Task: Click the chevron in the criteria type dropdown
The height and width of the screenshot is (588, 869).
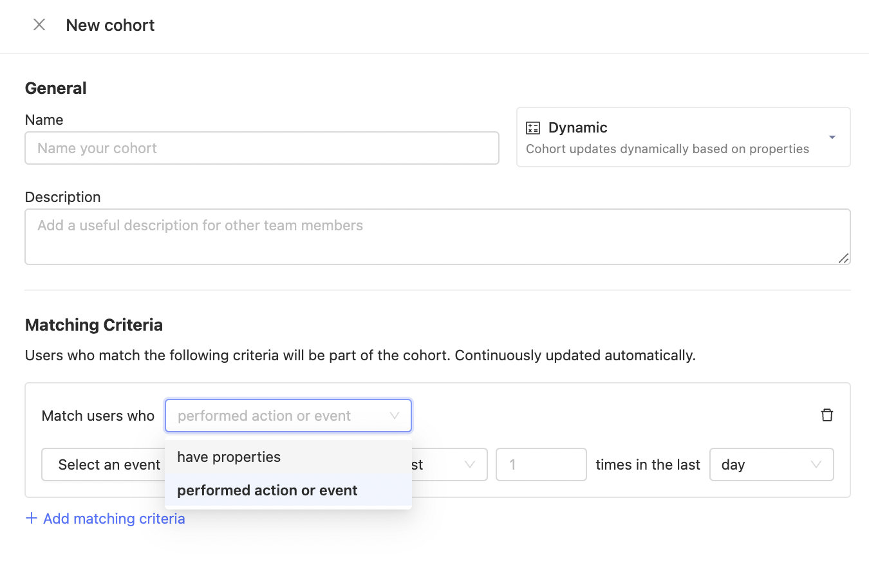Action: click(395, 416)
